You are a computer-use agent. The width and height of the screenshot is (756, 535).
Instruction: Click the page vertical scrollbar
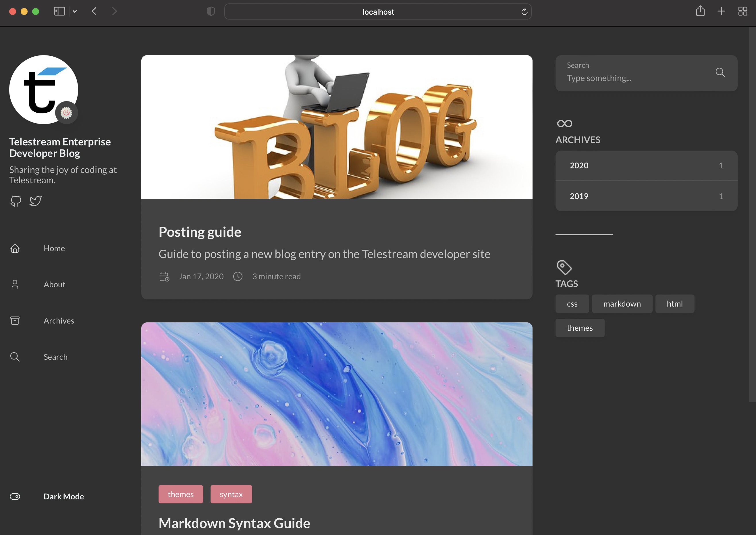[x=752, y=214]
